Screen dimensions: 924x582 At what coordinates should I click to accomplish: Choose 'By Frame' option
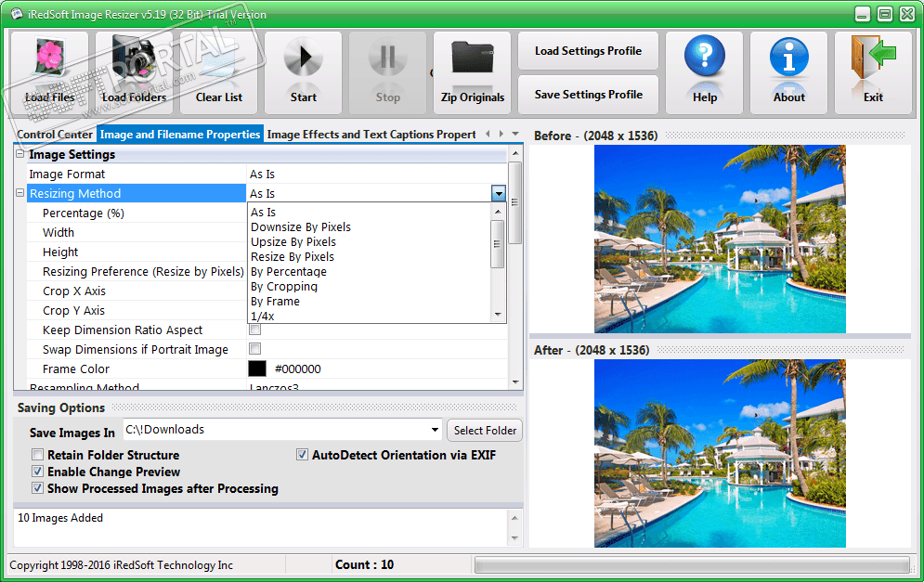[x=370, y=301]
